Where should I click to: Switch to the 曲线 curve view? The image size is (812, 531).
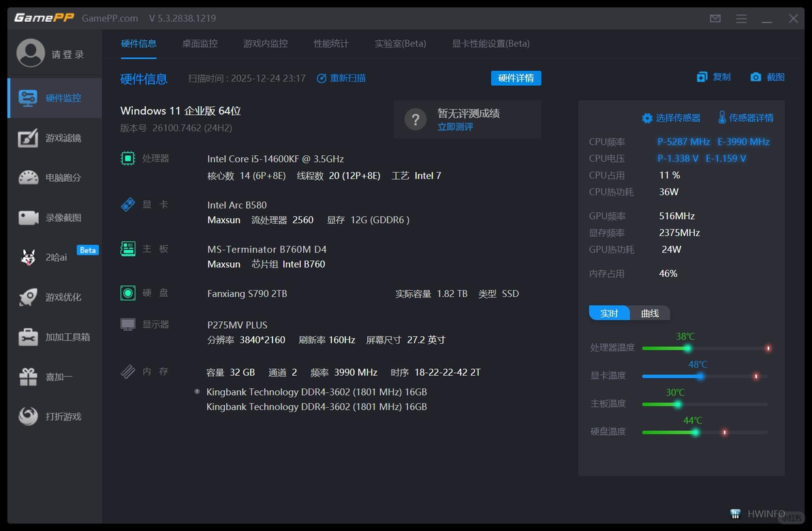click(650, 313)
